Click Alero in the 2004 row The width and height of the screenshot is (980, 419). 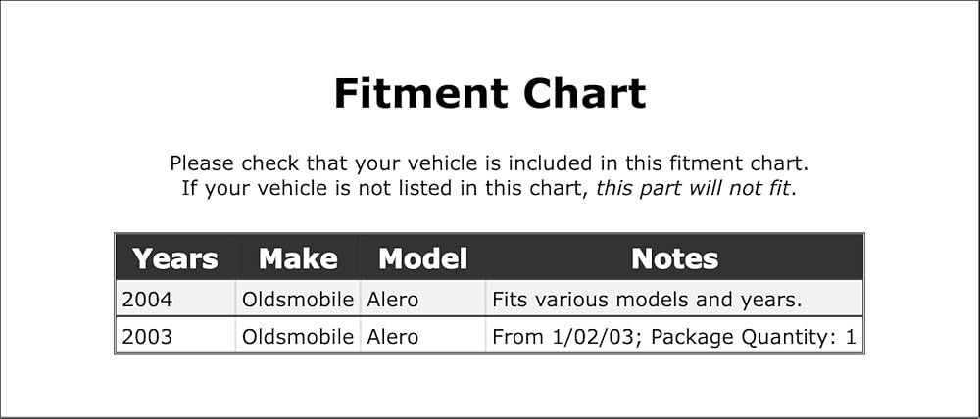(392, 300)
